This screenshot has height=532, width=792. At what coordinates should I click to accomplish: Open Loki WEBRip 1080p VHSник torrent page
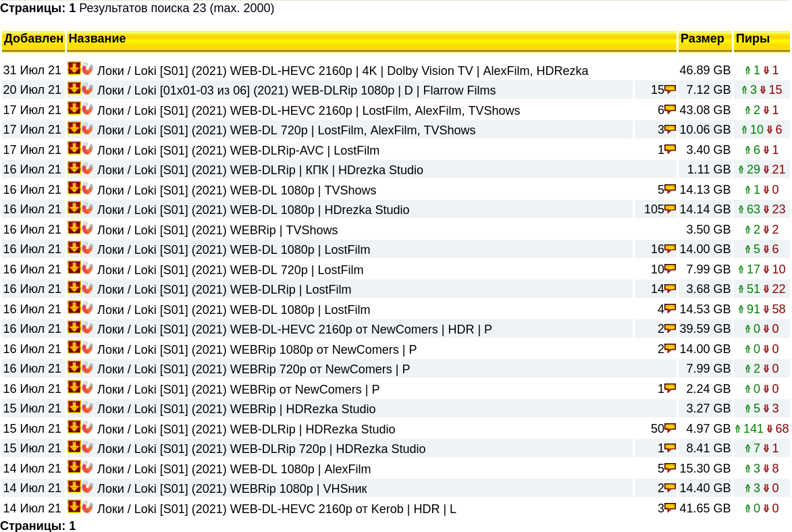pos(232,489)
